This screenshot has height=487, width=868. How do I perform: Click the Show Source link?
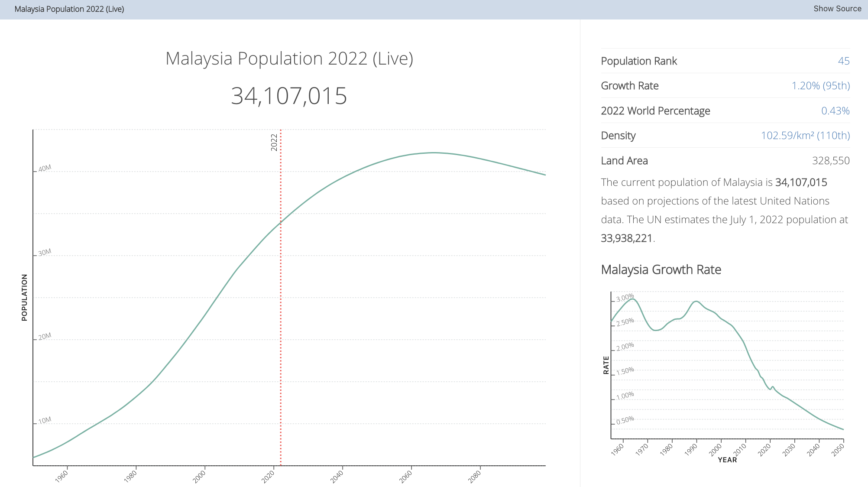tap(837, 9)
